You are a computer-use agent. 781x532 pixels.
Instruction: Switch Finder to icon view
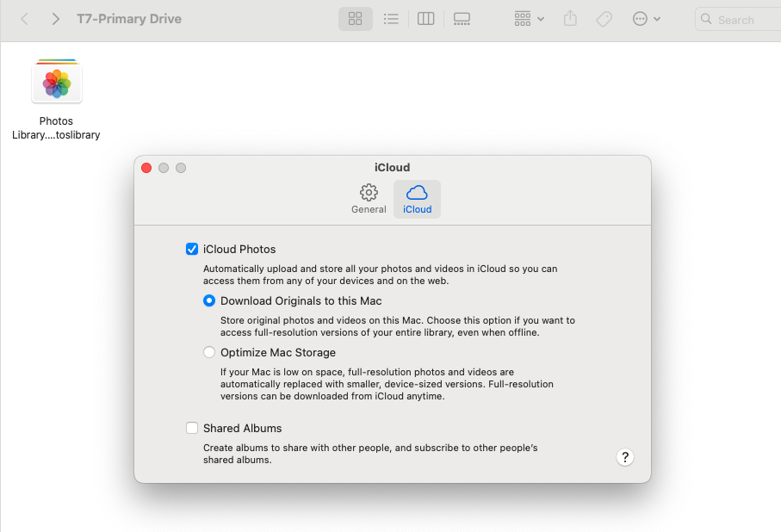(x=355, y=19)
